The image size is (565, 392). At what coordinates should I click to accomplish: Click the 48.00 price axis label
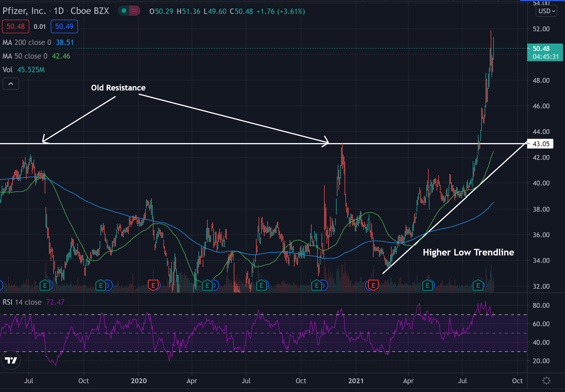(x=541, y=80)
